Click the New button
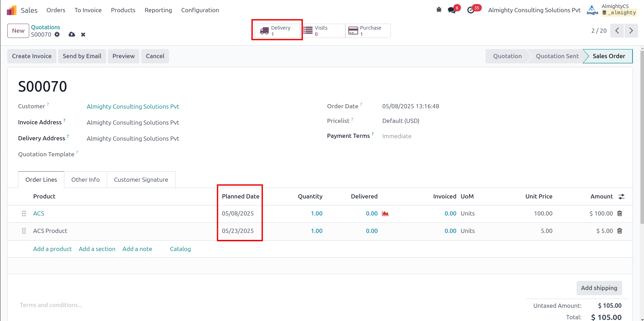 (x=18, y=31)
